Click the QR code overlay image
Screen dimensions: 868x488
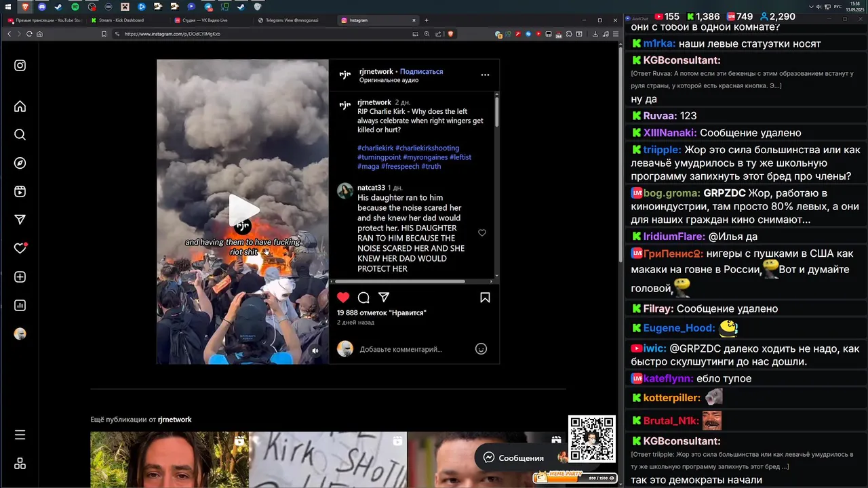click(x=592, y=439)
